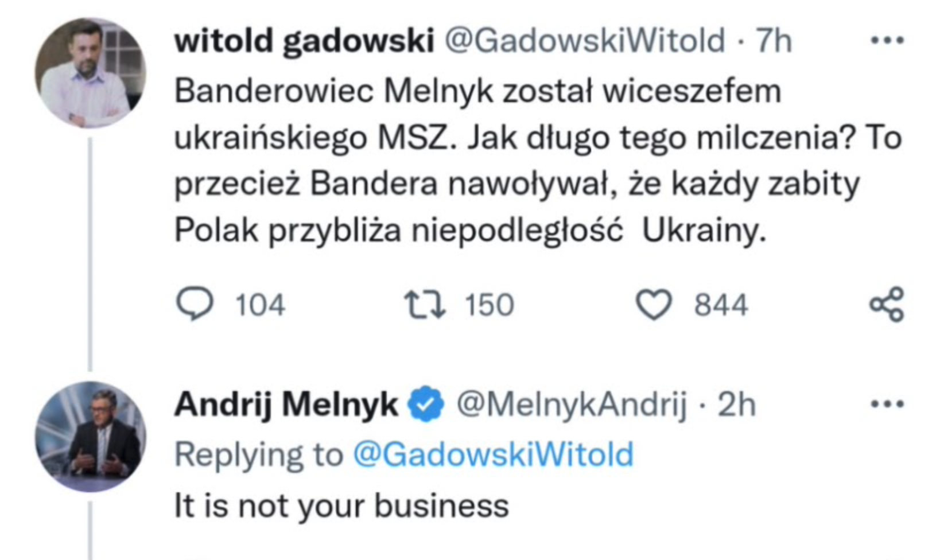Click the 150 retweets count
This screenshot has height=560, width=940.
(x=489, y=305)
